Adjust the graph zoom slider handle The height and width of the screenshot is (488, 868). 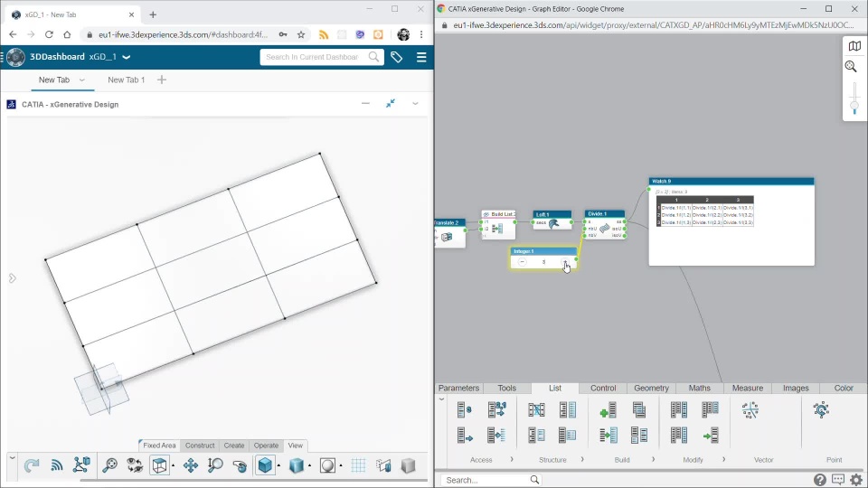click(854, 106)
